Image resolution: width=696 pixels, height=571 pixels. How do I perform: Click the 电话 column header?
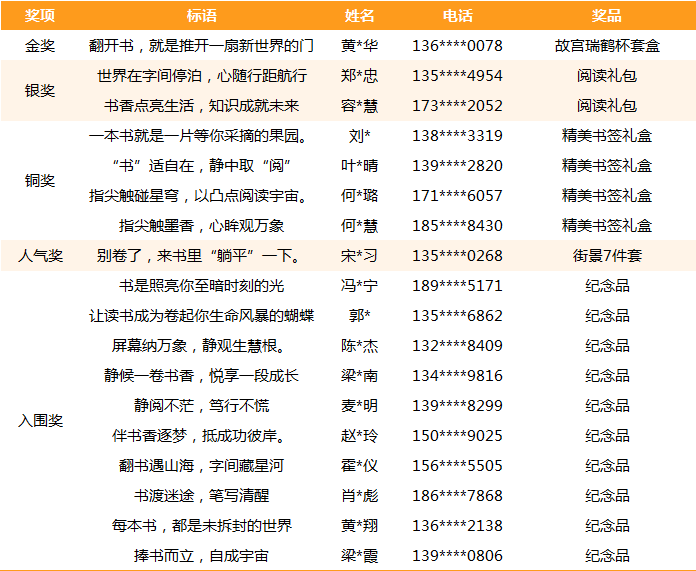pos(458,16)
